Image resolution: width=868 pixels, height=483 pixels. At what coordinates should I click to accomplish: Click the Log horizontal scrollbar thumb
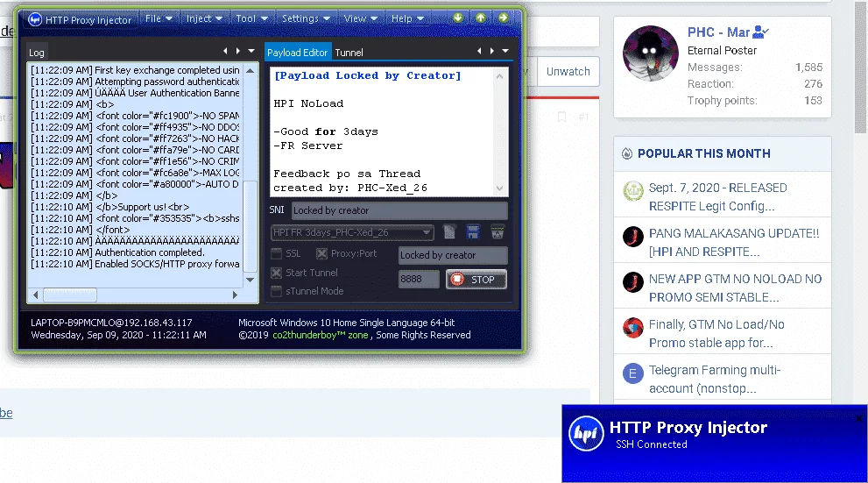click(70, 295)
